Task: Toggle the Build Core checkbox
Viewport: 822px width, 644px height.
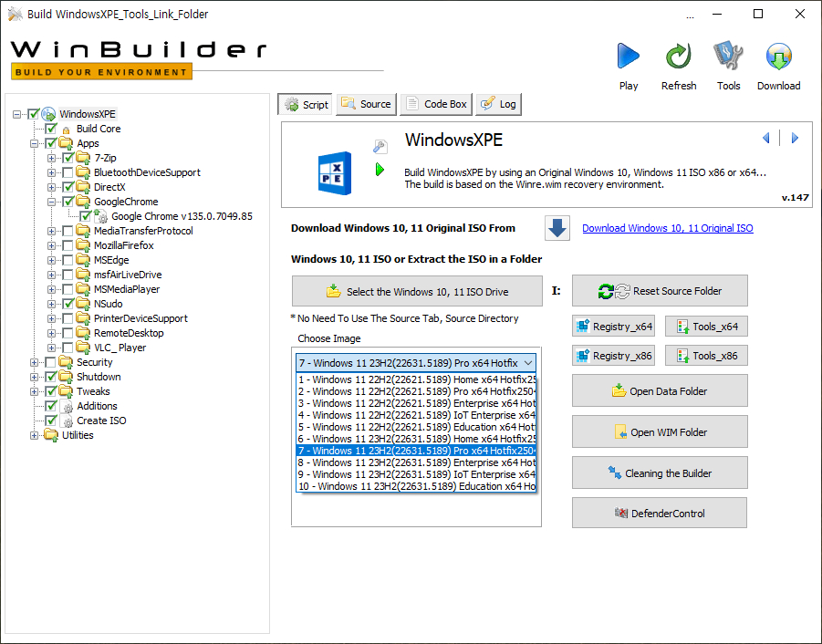Action: 51,129
